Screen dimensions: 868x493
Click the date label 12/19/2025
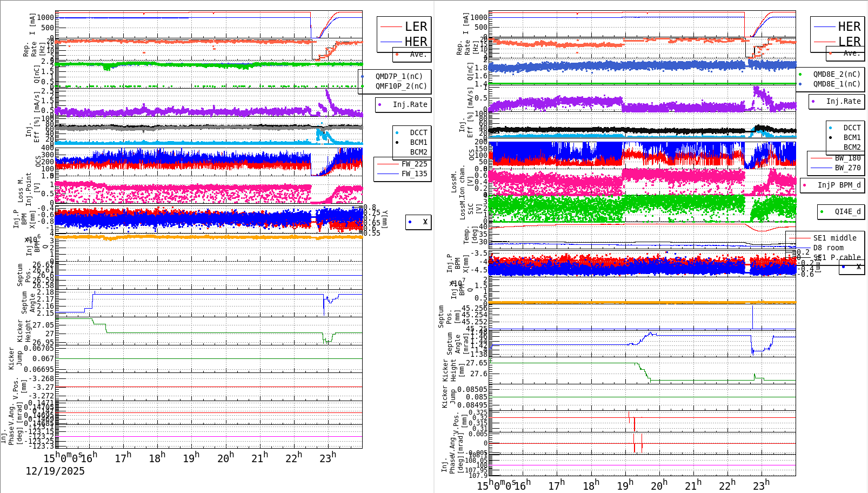(54, 471)
